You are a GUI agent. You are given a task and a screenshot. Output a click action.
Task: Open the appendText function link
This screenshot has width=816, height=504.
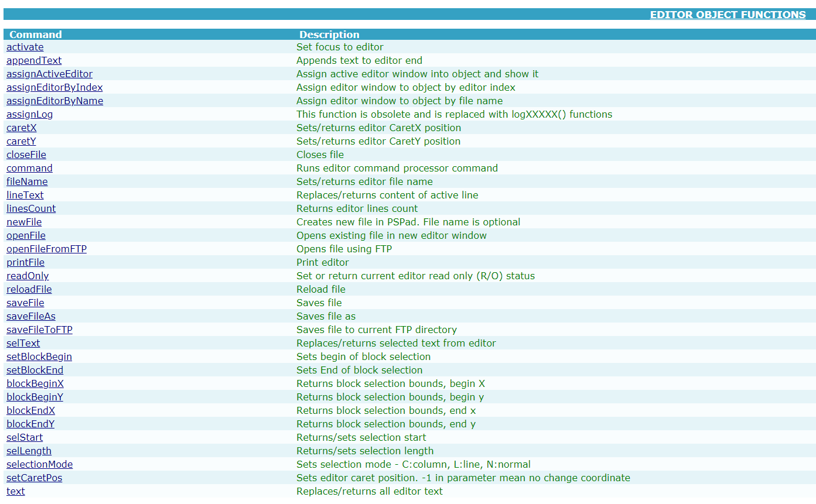pos(34,60)
